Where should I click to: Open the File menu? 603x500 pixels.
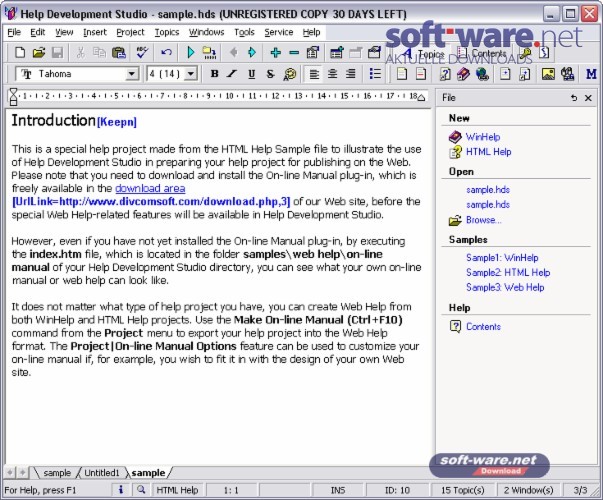[x=14, y=32]
